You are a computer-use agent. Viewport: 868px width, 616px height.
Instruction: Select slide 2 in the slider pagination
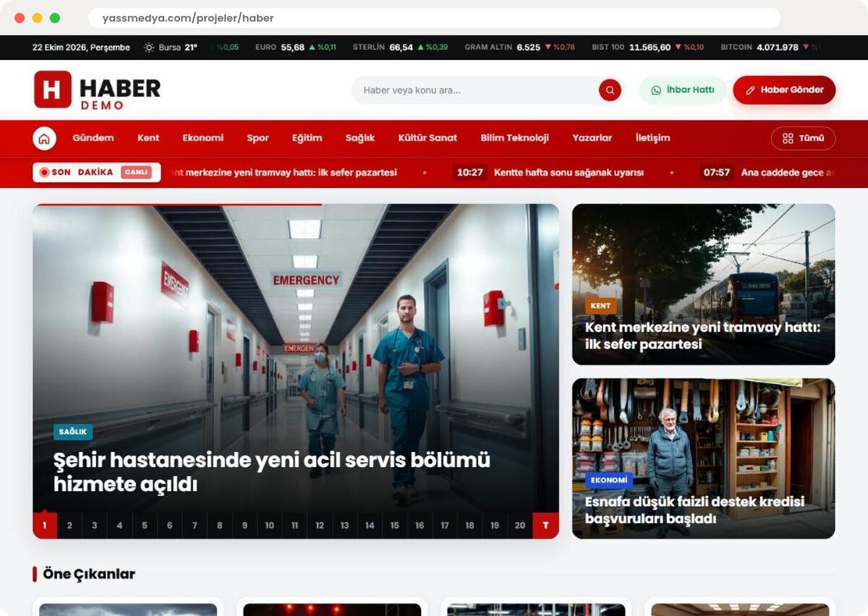coord(69,526)
